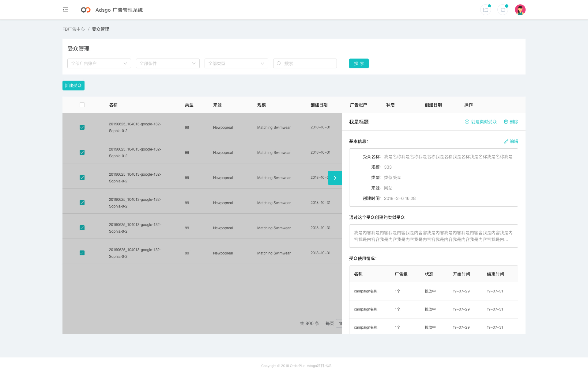Image resolution: width=588 pixels, height=374 pixels.
Task: Click the 333 scale value
Action: pyautogui.click(x=388, y=167)
